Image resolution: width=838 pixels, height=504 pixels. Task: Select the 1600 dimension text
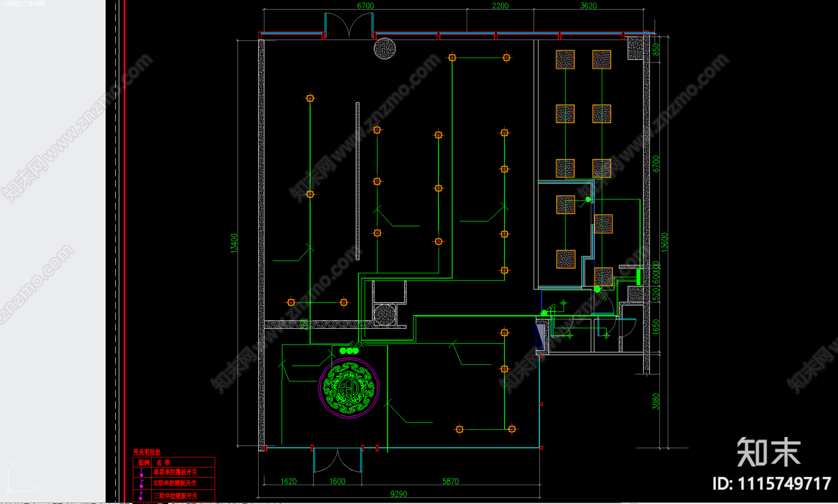coord(337,481)
